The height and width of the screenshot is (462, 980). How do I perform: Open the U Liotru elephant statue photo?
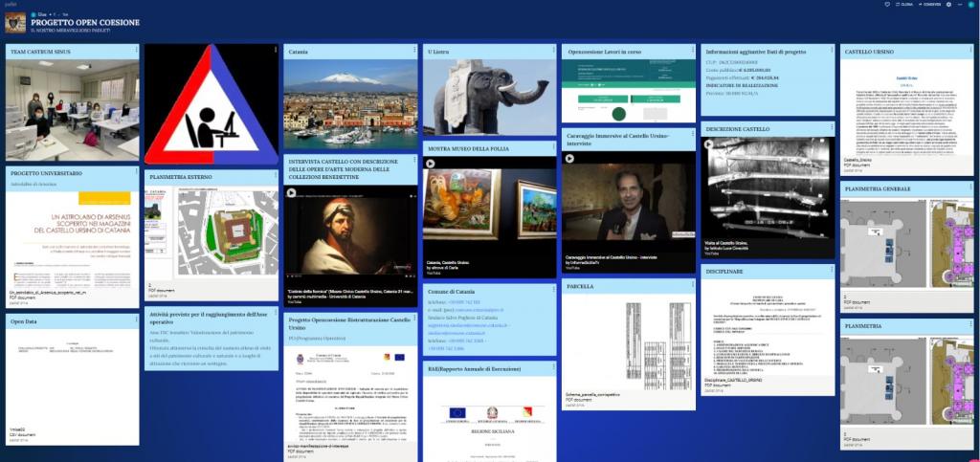pos(489,98)
